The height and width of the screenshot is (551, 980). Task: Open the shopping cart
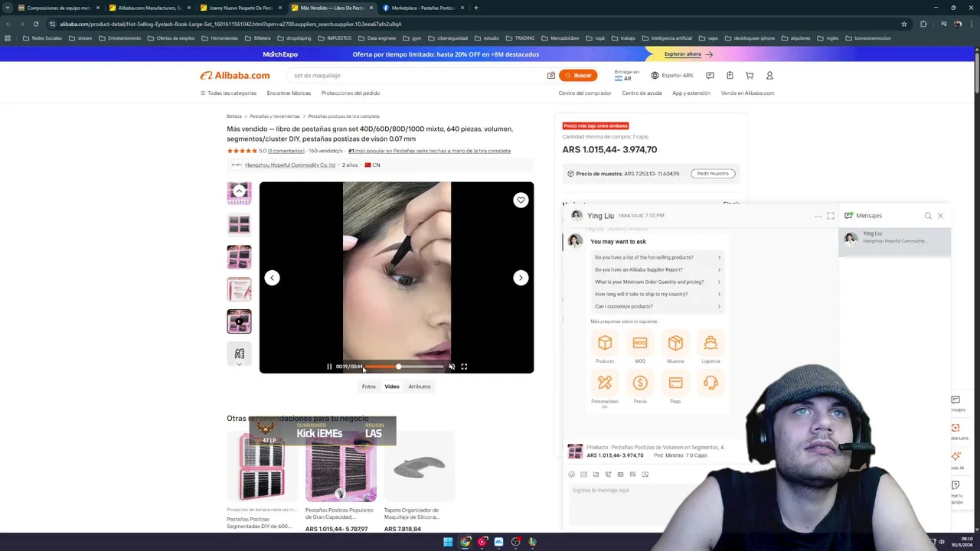tap(750, 75)
